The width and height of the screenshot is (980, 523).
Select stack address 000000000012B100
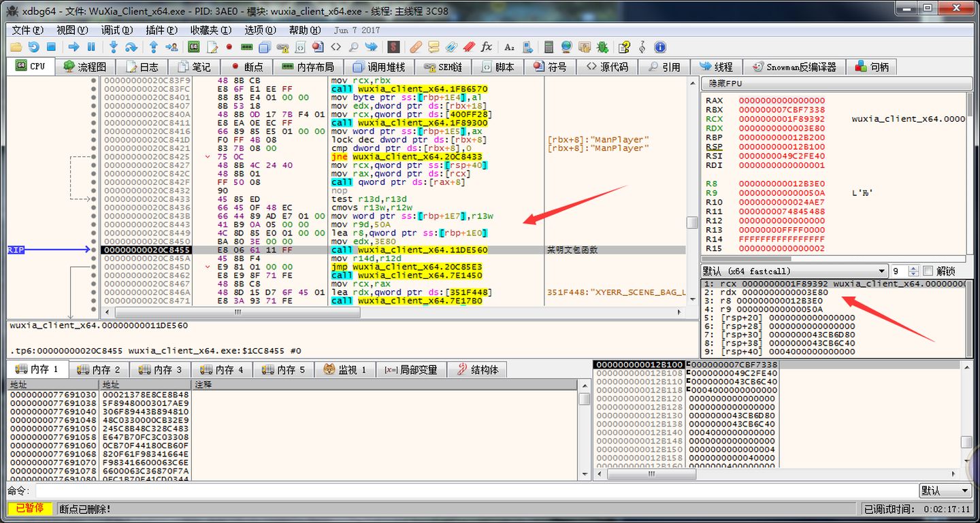pyautogui.click(x=639, y=365)
